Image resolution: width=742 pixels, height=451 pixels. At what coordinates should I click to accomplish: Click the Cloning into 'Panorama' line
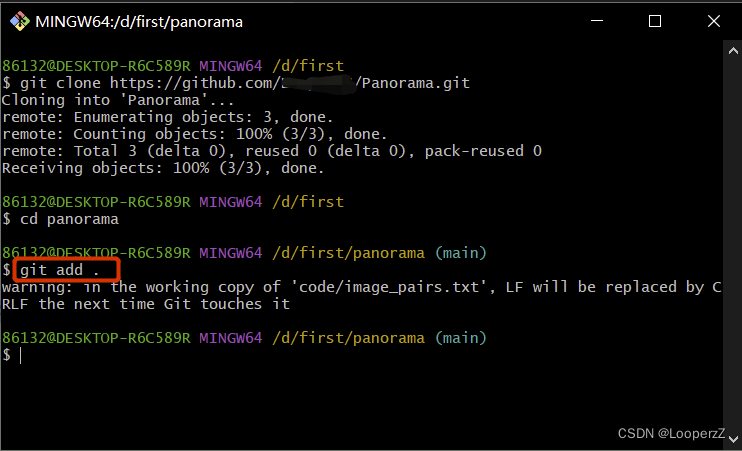tap(118, 100)
